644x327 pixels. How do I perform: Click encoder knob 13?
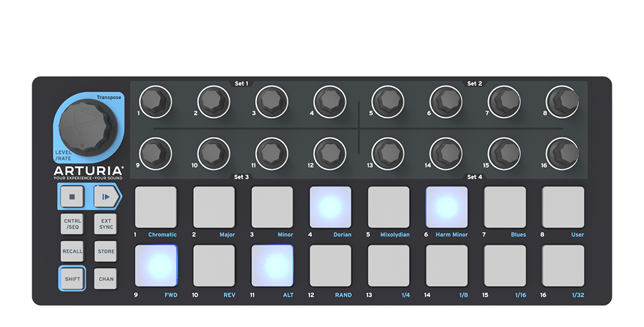click(388, 153)
